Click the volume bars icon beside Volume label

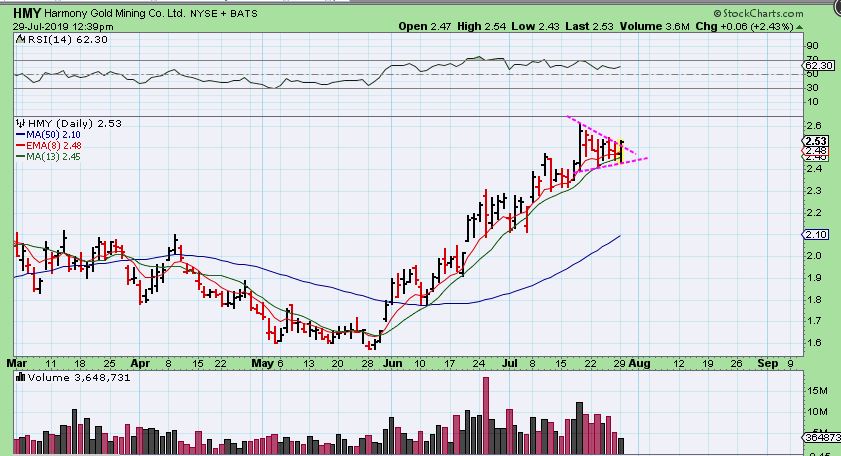[21, 377]
